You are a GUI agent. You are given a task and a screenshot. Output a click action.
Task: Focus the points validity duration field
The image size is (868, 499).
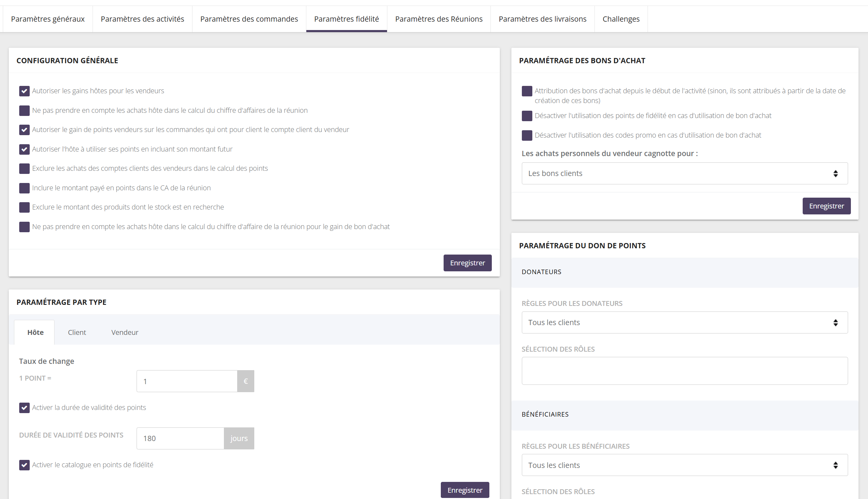tap(180, 439)
